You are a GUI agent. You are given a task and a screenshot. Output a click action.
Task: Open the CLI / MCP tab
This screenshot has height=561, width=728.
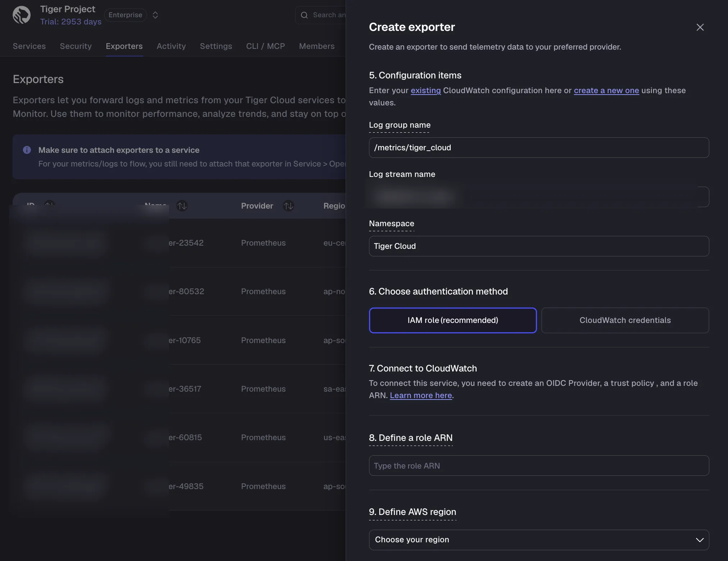265,46
